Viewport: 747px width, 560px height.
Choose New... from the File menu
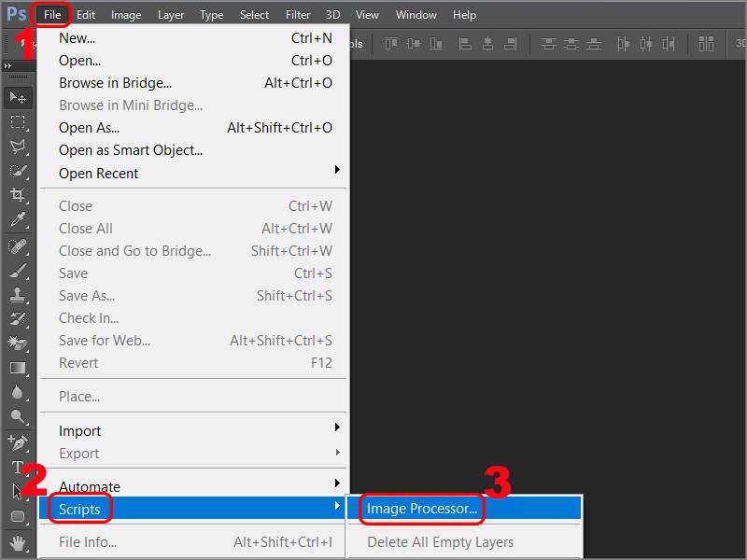click(193, 38)
